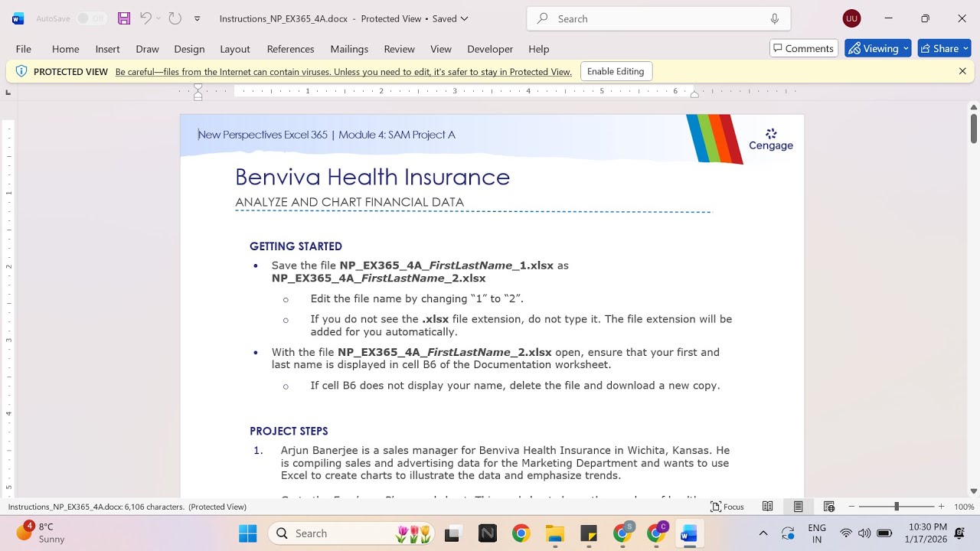Click the Save disk icon
The width and height of the screenshot is (980, 551).
click(124, 18)
